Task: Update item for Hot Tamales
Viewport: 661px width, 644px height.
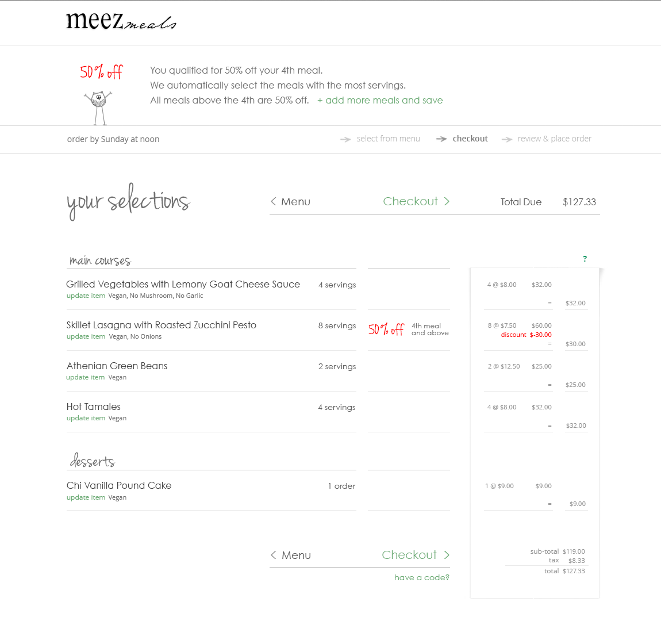Action: pos(86,418)
